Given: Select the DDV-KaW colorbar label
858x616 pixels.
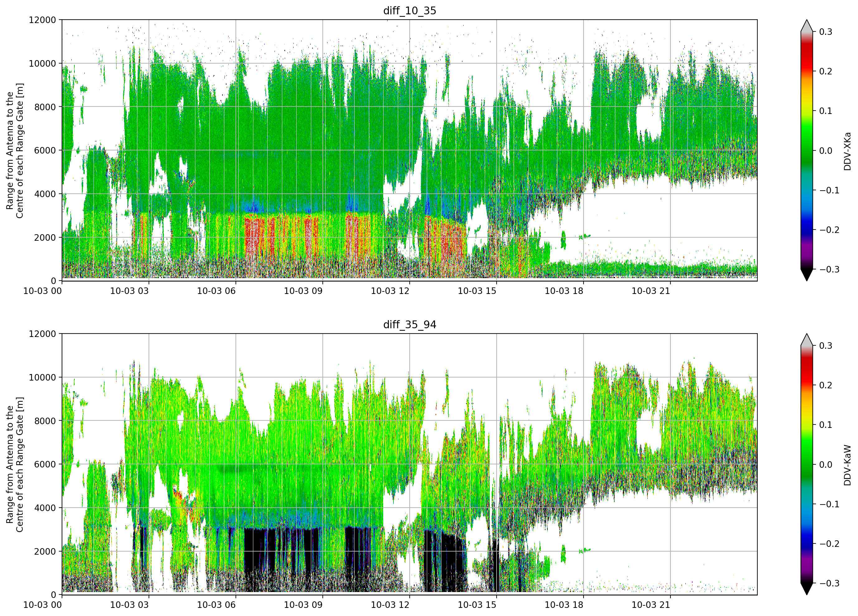Looking at the screenshot, I should click(847, 465).
